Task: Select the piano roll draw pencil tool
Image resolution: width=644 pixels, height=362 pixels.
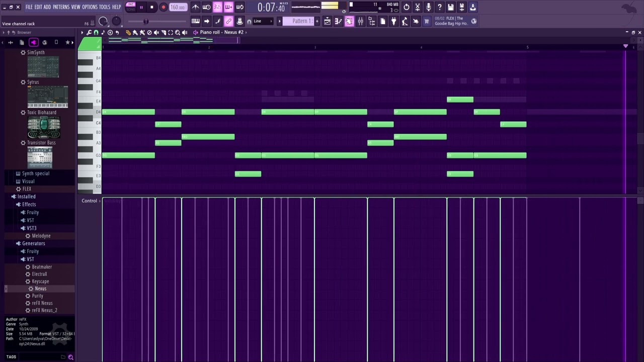Action: [128, 32]
